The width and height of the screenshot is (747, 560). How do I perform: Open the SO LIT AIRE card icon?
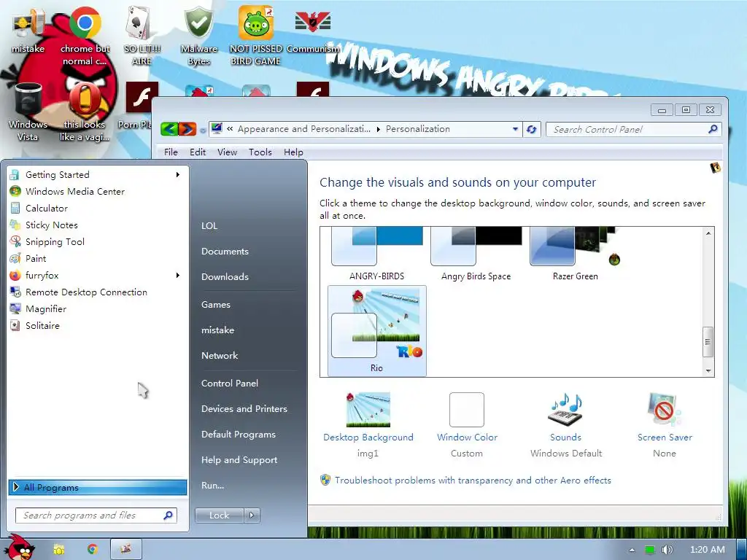[142, 36]
